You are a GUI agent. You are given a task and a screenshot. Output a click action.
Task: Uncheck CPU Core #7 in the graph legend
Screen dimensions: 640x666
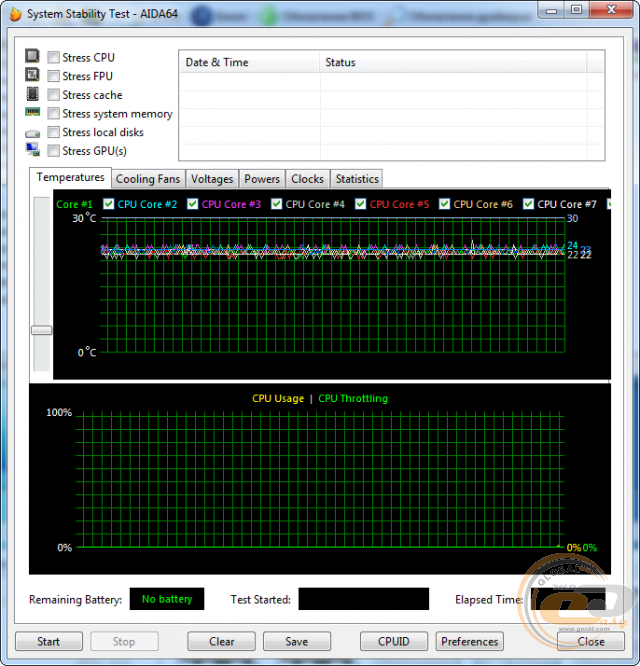[528, 204]
